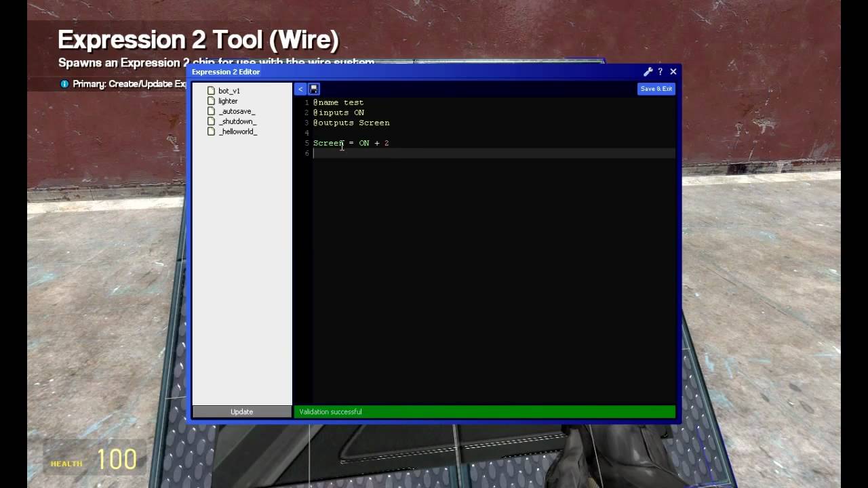Click the file icon next to _shutdown_
The width and height of the screenshot is (868, 488).
pos(211,121)
